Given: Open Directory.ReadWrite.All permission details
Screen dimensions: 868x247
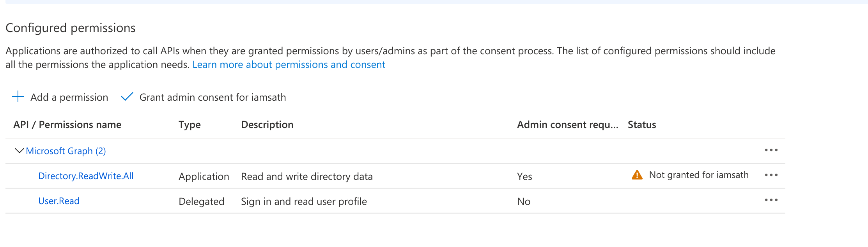Looking at the screenshot, I should [x=86, y=176].
